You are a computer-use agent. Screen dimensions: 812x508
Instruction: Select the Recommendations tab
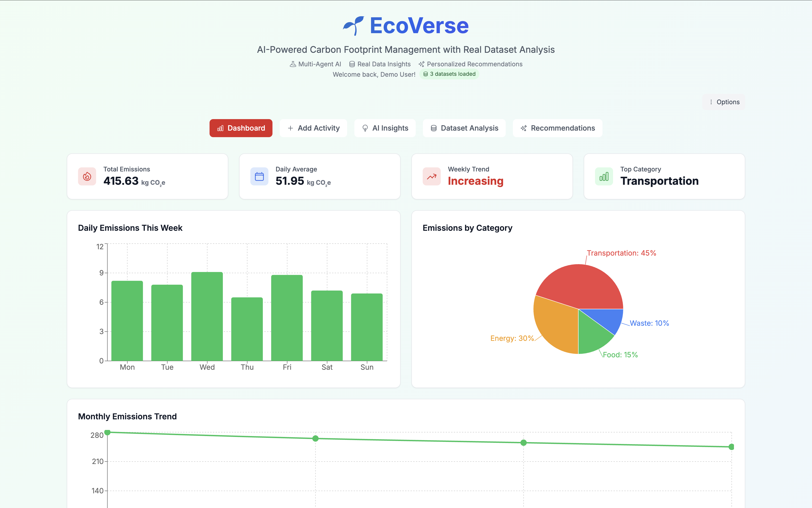pos(557,128)
